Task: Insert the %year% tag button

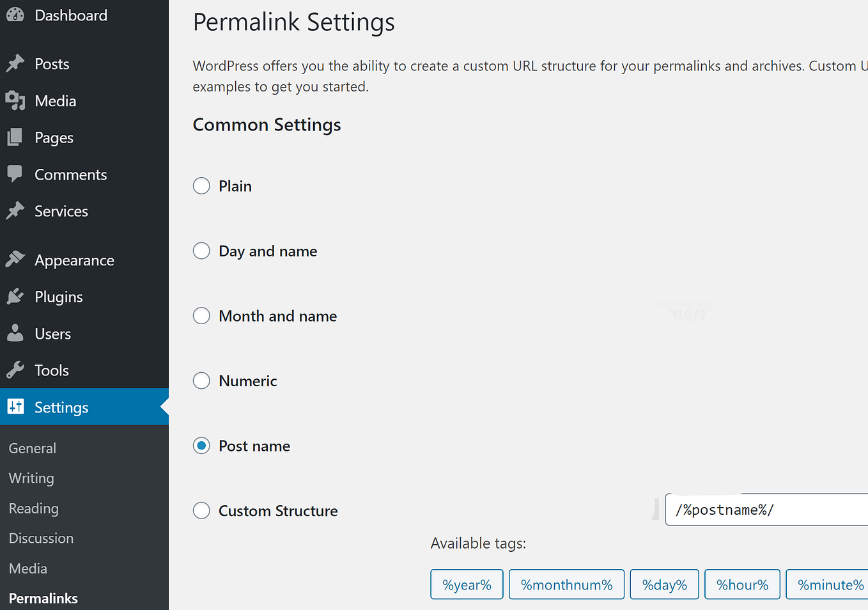Action: coord(467,584)
